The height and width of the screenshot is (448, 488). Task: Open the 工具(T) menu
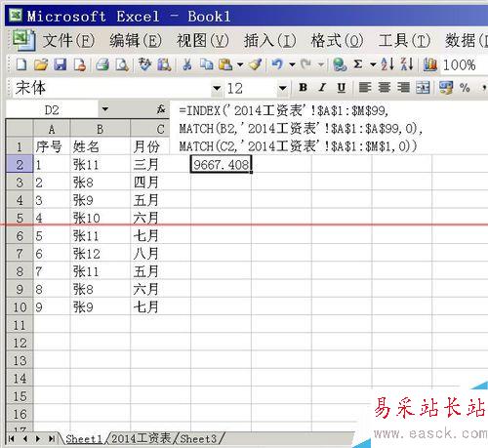pyautogui.click(x=404, y=41)
